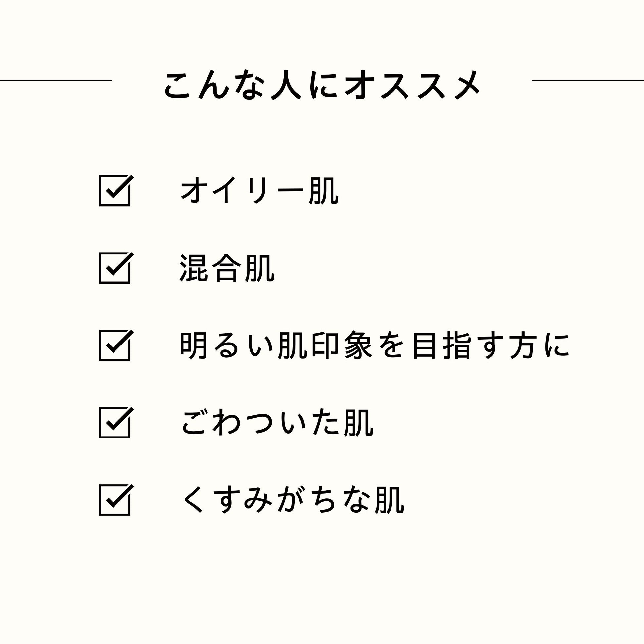Uncheck the 混合肌 checkbox
Screen dimensions: 644x644
[x=115, y=268]
